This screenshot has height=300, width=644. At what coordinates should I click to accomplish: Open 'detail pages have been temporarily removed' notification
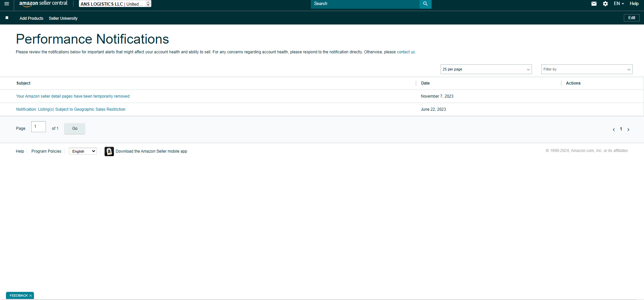(x=73, y=96)
